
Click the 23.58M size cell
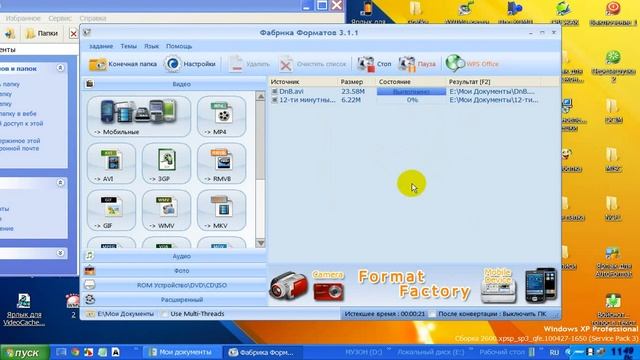(353, 91)
